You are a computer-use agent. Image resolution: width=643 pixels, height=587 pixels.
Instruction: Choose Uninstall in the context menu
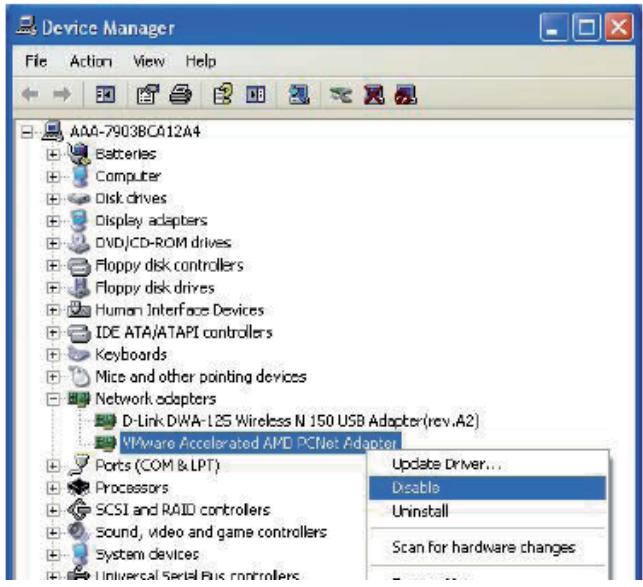487,511
